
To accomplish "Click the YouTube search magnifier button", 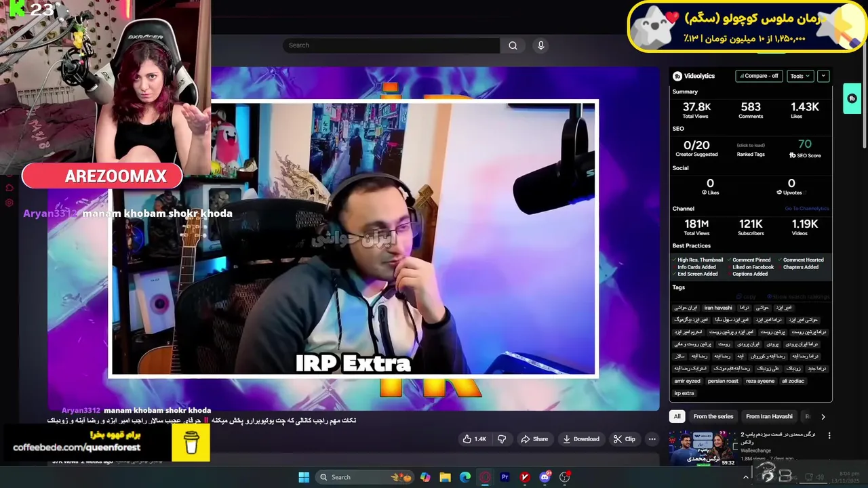I will point(513,45).
